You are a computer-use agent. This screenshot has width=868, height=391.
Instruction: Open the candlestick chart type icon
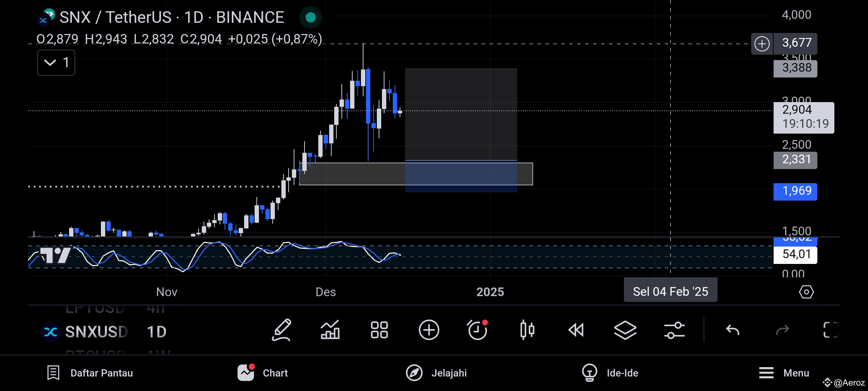point(527,330)
